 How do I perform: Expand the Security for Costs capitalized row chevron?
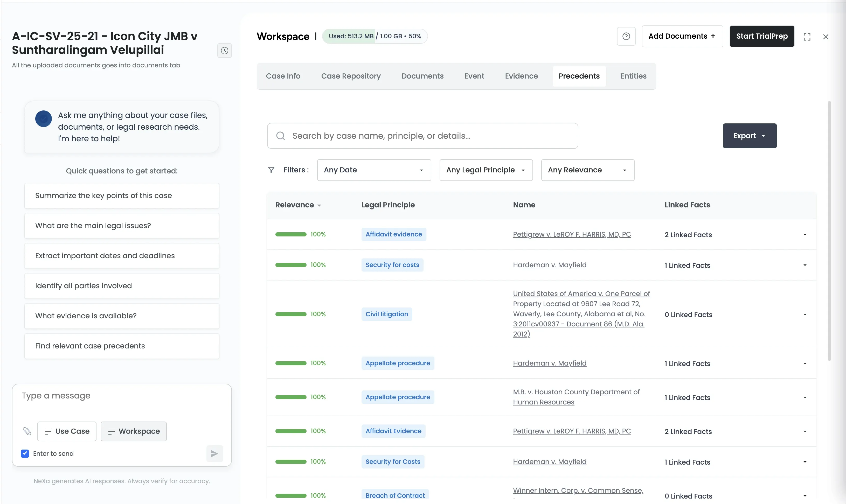(805, 461)
